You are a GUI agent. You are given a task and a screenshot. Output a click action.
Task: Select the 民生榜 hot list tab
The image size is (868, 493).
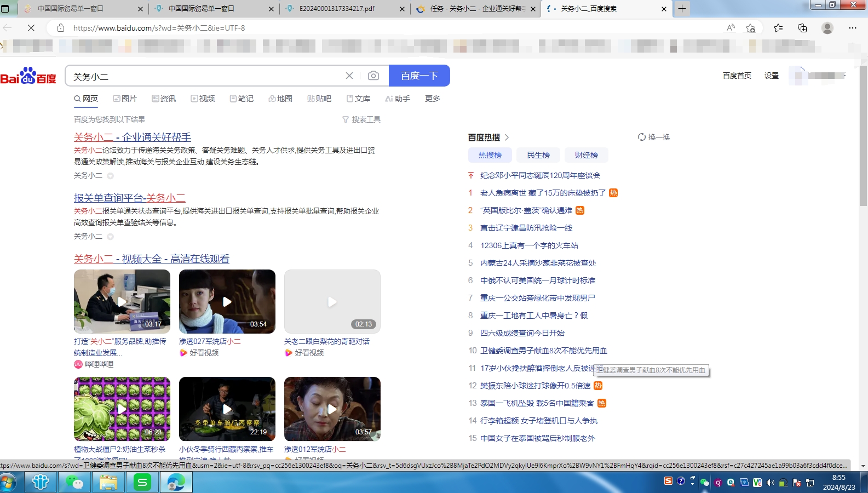coord(538,155)
